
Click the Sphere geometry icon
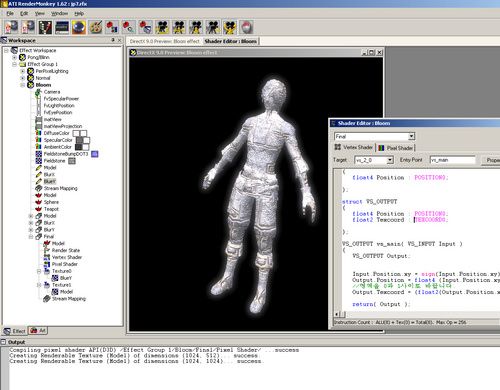(38, 202)
